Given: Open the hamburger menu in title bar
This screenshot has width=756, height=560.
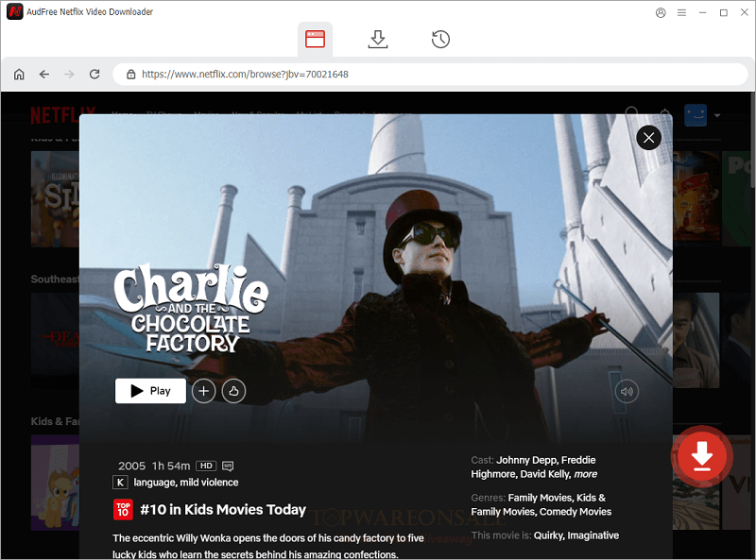Looking at the screenshot, I should 681,13.
